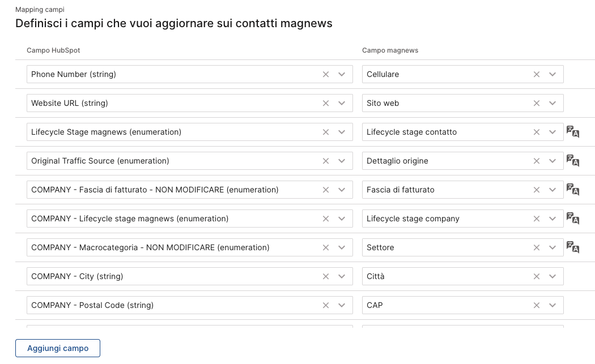Clear the CAP magnews field
595x364 pixels.
(537, 305)
